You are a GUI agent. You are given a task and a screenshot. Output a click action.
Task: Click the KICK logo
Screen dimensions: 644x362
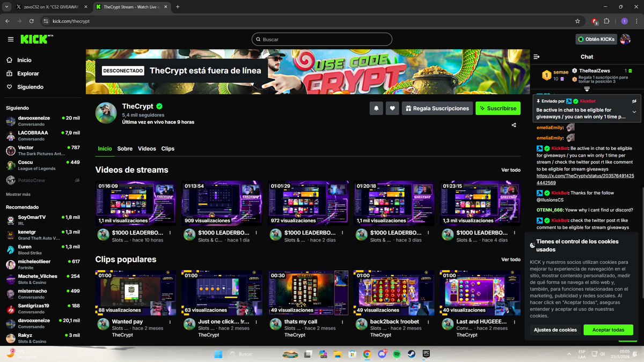coord(36,39)
